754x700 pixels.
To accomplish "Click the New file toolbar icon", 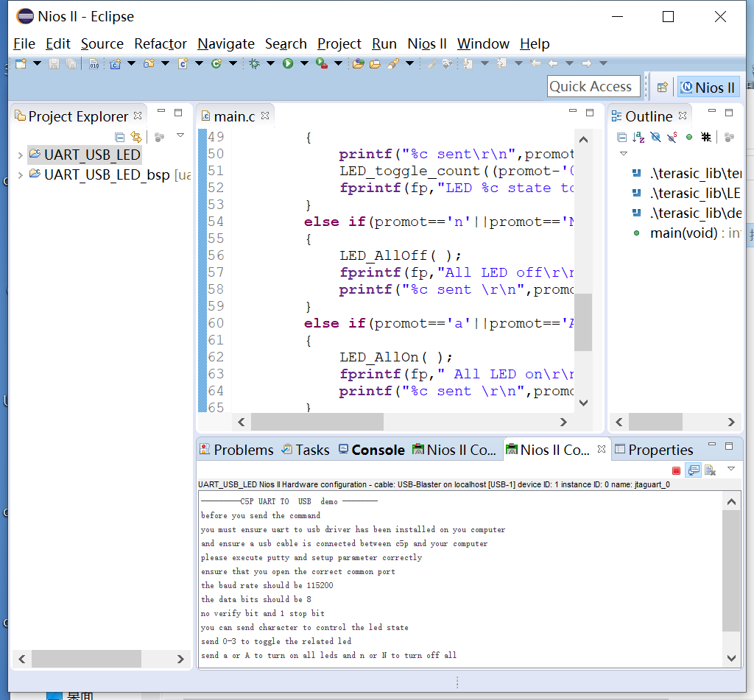I will (21, 63).
